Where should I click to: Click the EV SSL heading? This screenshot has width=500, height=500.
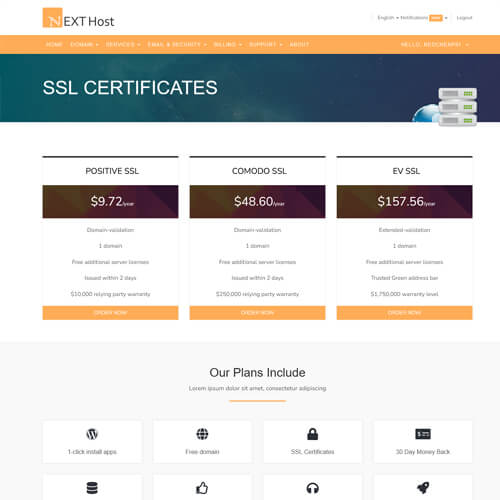coord(406,171)
